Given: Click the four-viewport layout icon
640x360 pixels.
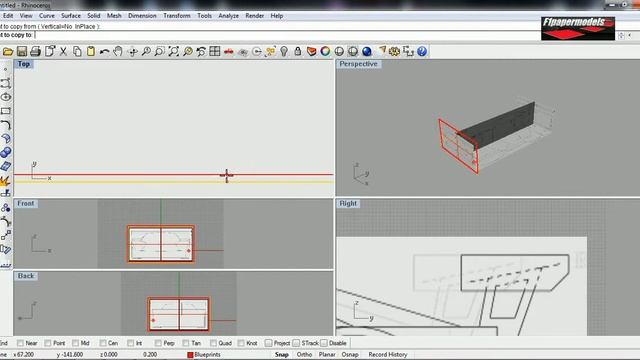Looking at the screenshot, I should [x=215, y=51].
